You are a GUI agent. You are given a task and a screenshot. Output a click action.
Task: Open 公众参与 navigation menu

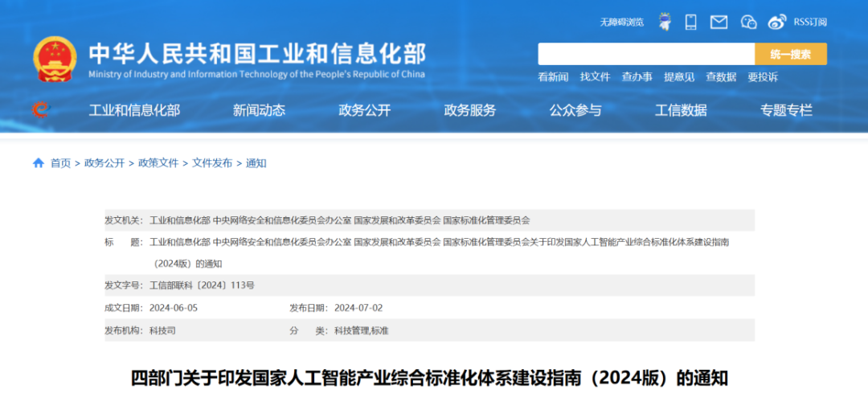(575, 110)
